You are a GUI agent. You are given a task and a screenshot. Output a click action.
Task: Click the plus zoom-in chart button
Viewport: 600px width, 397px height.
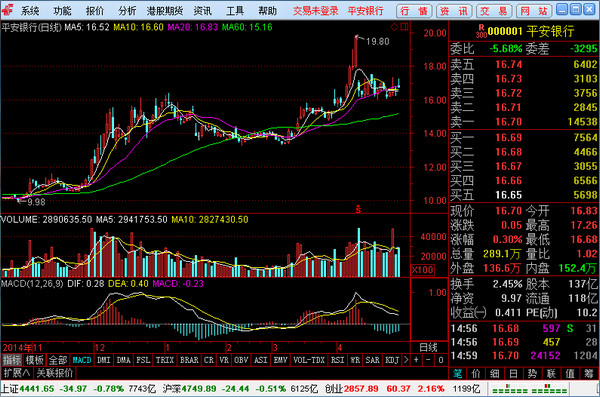pos(416,360)
